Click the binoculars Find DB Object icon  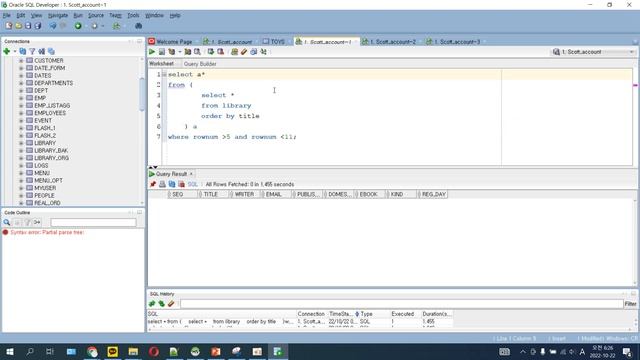click(138, 26)
